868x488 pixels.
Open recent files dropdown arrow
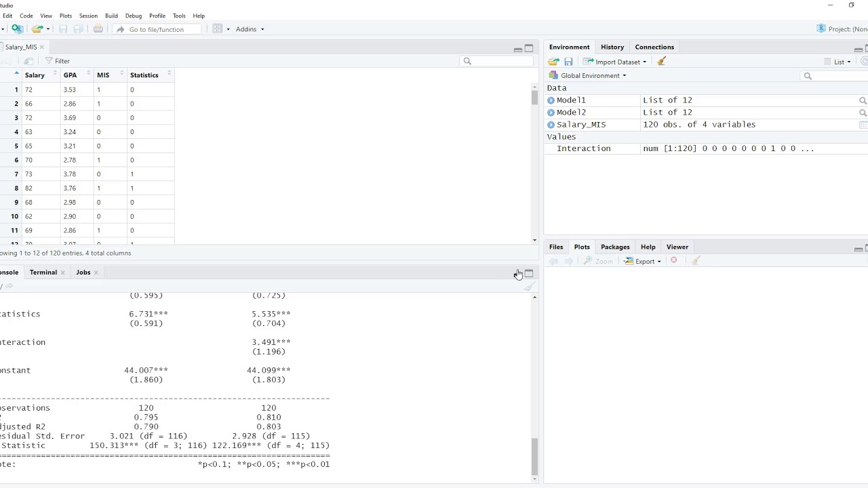click(x=48, y=29)
